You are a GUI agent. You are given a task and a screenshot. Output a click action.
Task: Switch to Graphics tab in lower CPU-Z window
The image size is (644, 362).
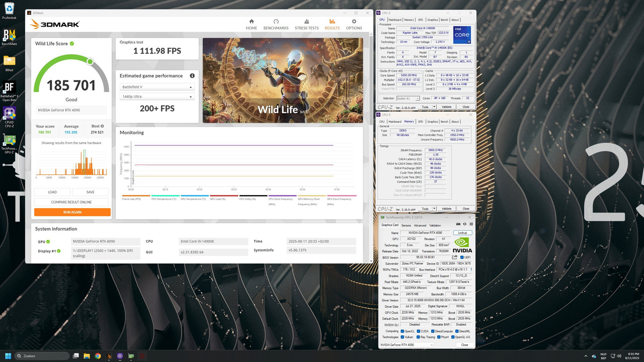[x=432, y=121]
